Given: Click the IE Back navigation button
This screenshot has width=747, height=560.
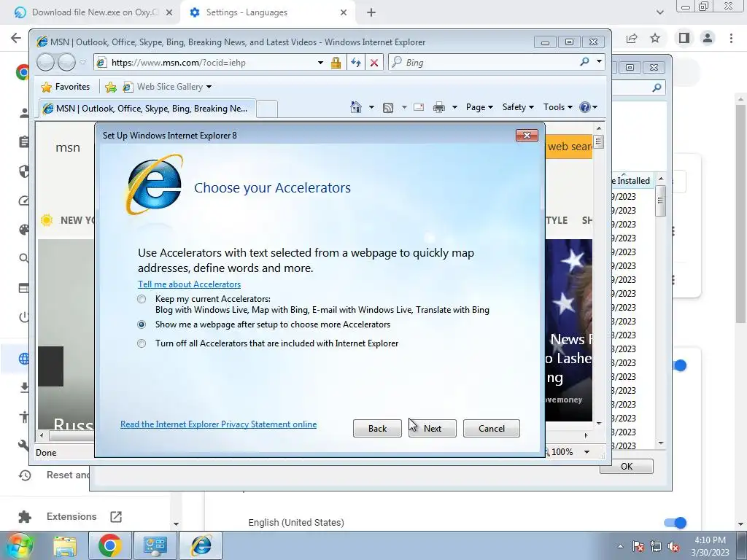Looking at the screenshot, I should click(46, 62).
